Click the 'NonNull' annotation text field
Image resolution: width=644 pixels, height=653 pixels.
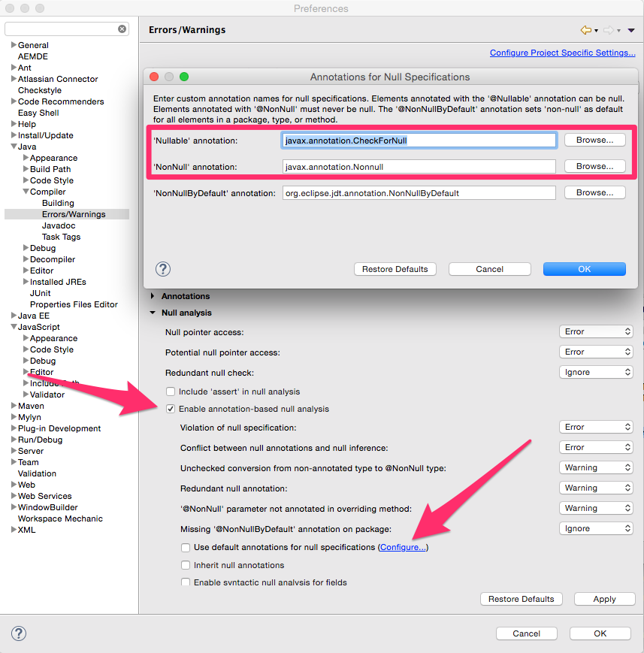419,167
